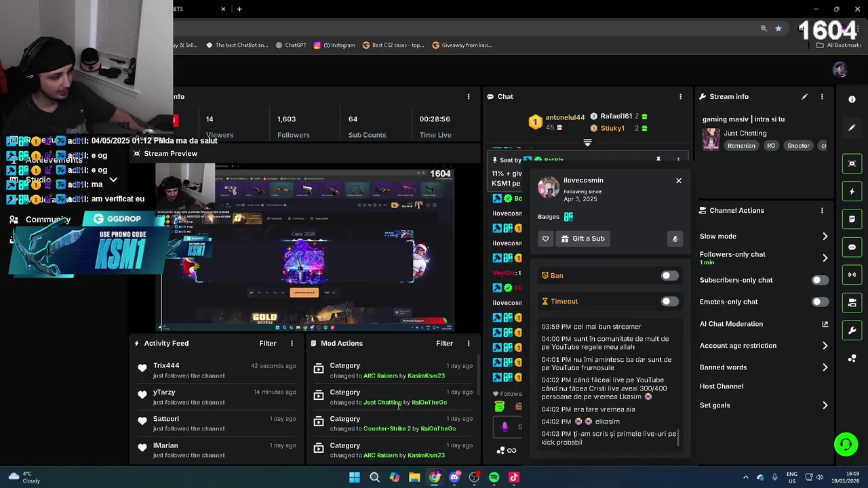Enable Emotes-only chat

click(820, 302)
